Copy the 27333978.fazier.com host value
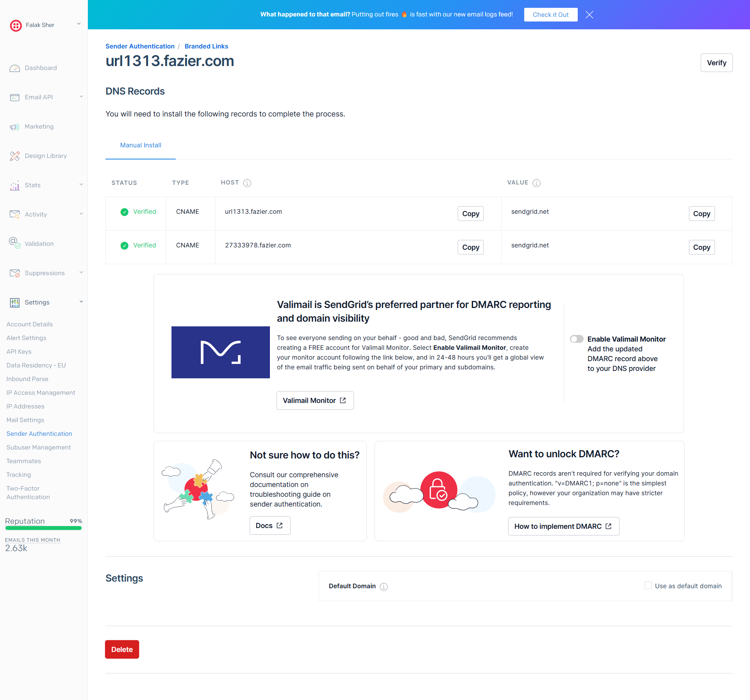The image size is (750, 700). point(471,247)
